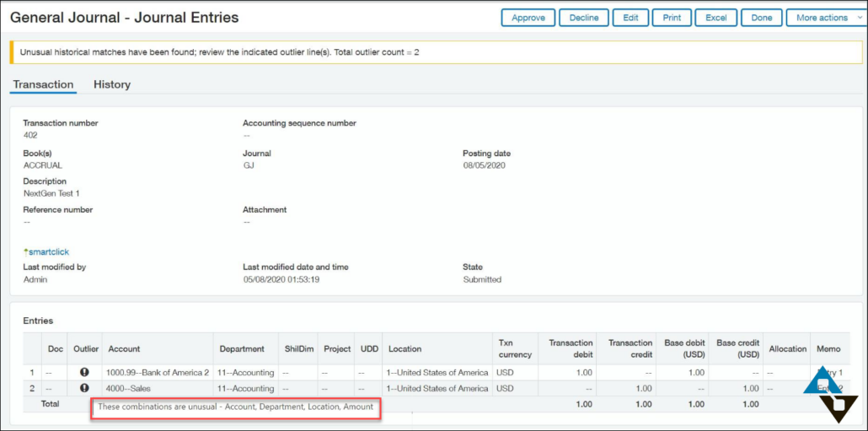This screenshot has height=431, width=868.
Task: Click the ShilDim column header
Action: [297, 348]
